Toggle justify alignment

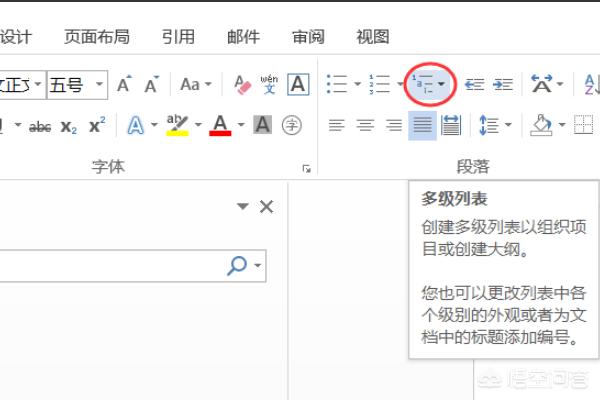(422, 126)
